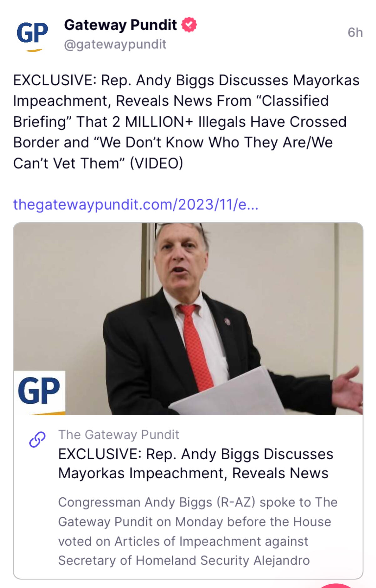Image resolution: width=376 pixels, height=588 pixels.
Task: Click The Gateway Pundit source label
Action: click(x=118, y=435)
